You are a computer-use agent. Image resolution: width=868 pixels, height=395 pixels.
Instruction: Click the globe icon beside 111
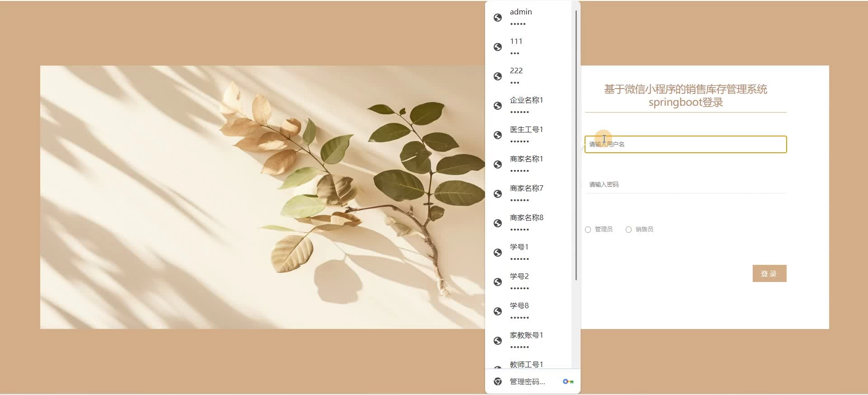pyautogui.click(x=498, y=47)
